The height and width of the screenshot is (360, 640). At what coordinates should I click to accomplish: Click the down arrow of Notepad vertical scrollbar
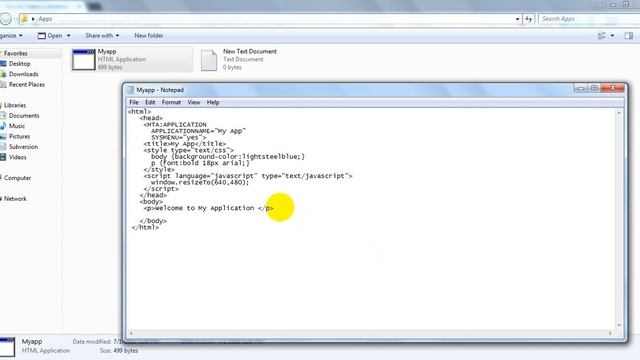619,325
